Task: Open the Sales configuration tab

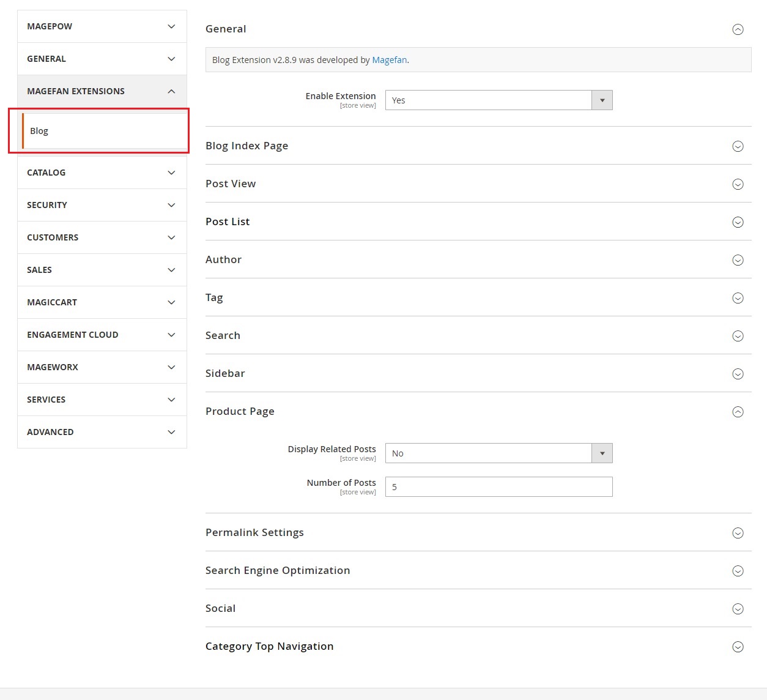Action: (102, 270)
